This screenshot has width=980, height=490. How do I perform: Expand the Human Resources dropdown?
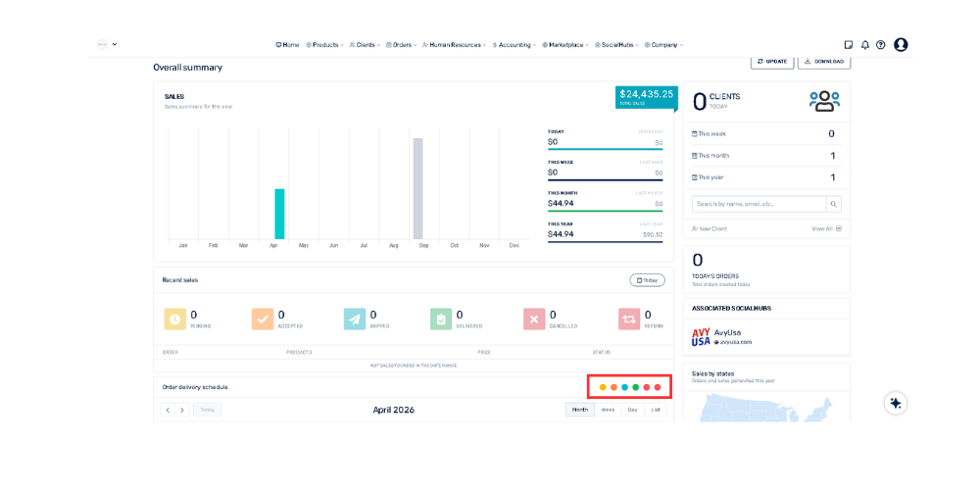454,45
